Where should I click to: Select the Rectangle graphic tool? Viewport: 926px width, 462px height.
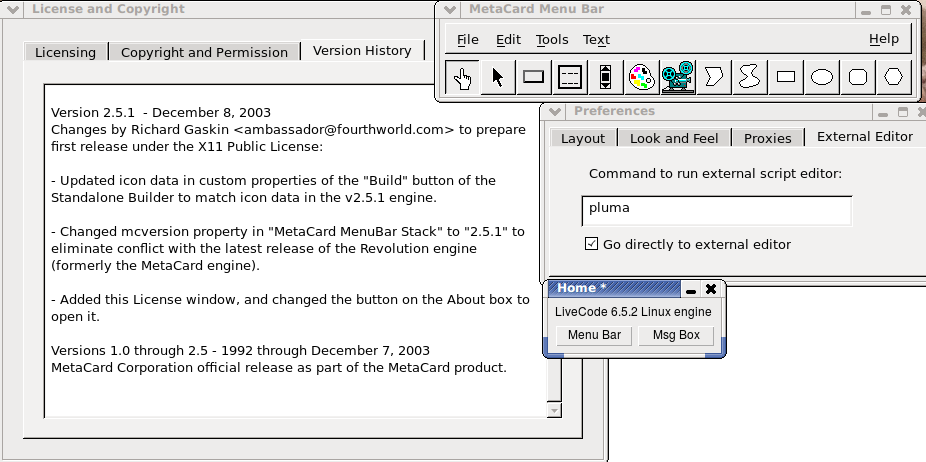pyautogui.click(x=785, y=77)
